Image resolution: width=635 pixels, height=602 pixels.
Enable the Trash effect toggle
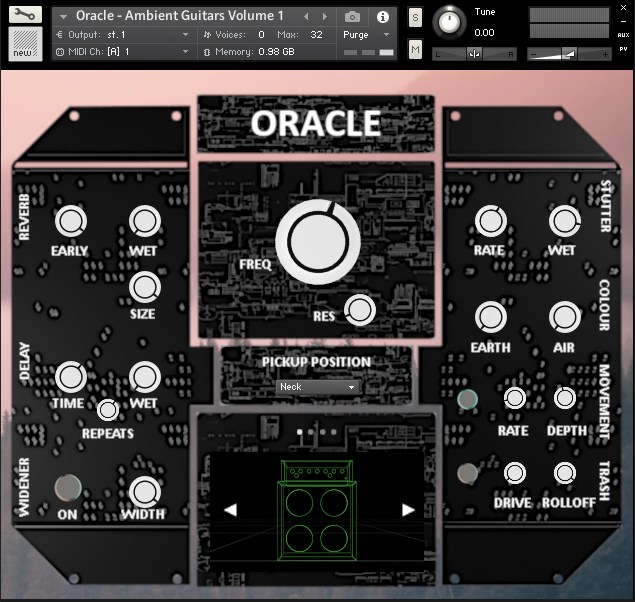coord(467,474)
